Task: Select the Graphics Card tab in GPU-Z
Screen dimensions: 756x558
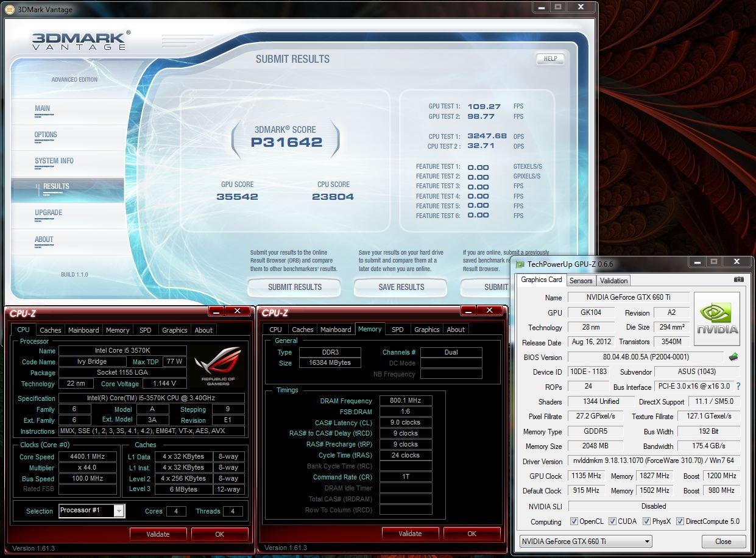Action: coord(542,280)
